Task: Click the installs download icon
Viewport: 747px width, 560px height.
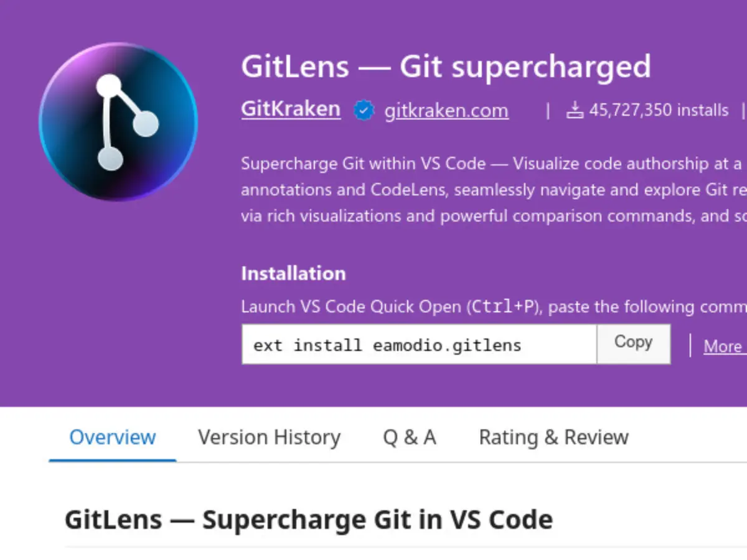Action: pyautogui.click(x=576, y=110)
